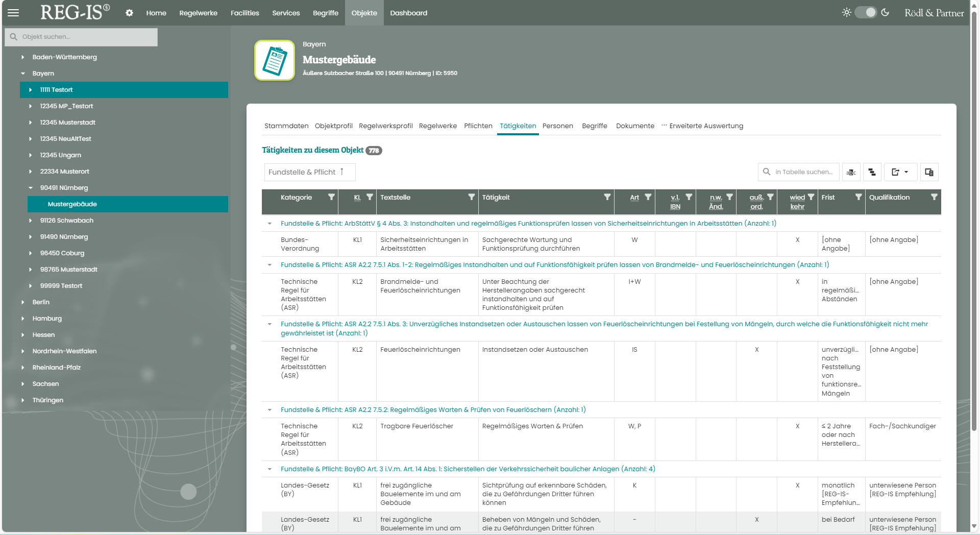Collapse the ArbStättV § 4 Abs. 3 group row

click(269, 224)
